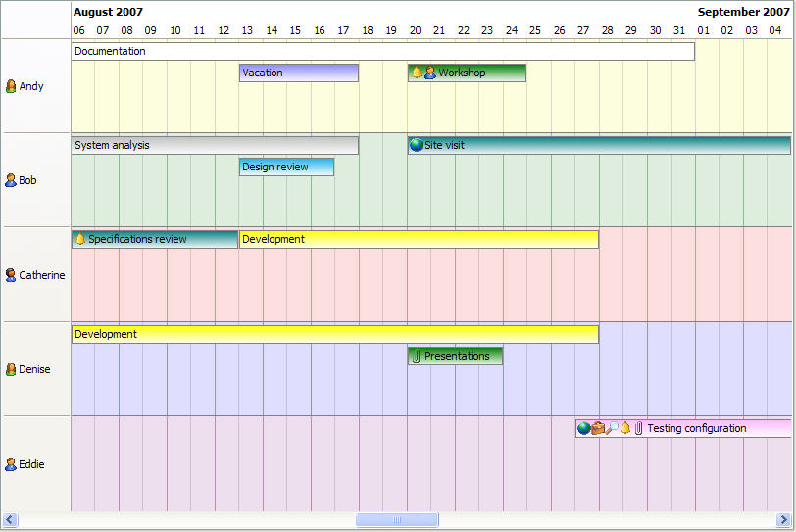Click the bell icon on Testing configuration
The height and width of the screenshot is (532, 796).
click(625, 428)
